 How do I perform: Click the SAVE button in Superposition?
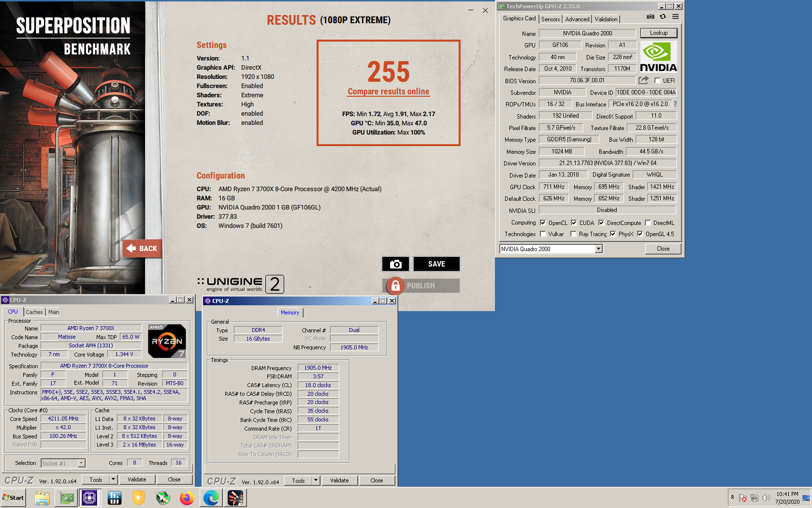click(x=436, y=264)
